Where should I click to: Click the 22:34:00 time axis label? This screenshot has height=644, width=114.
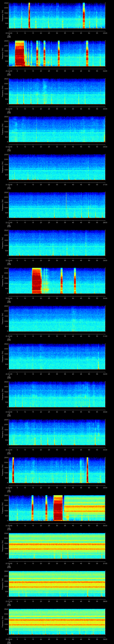[x=9, y=487]
